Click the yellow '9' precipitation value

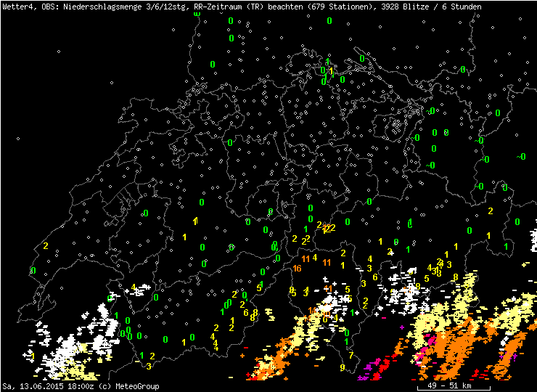342,367
